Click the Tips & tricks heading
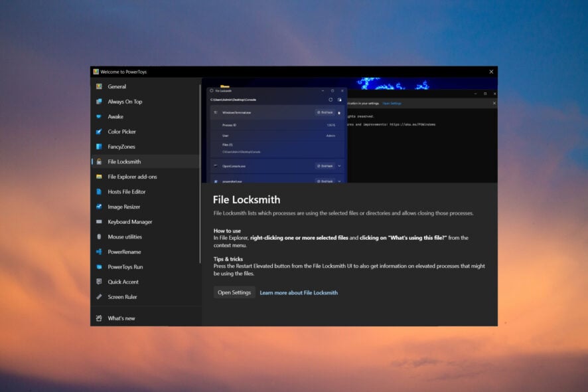The height and width of the screenshot is (392, 588). tap(228, 259)
